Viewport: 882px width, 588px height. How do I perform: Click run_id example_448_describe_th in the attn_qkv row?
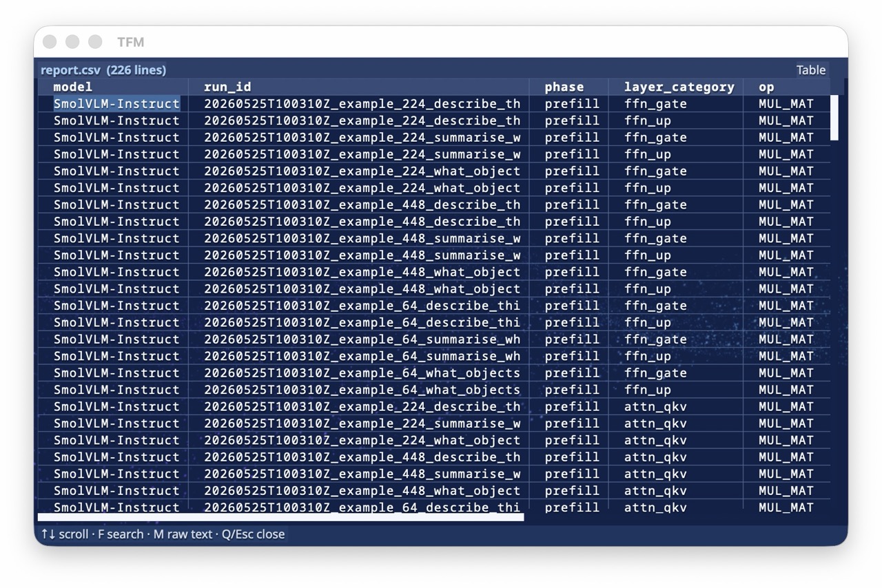coord(362,456)
